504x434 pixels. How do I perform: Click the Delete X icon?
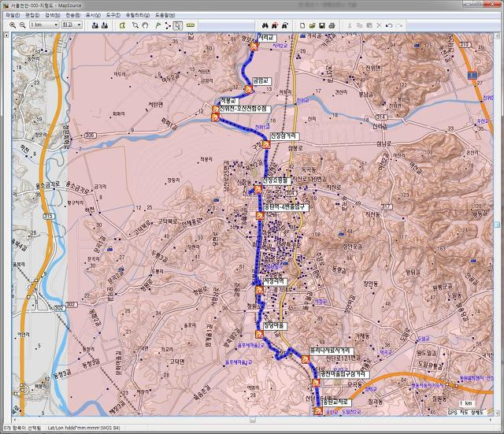379,25
